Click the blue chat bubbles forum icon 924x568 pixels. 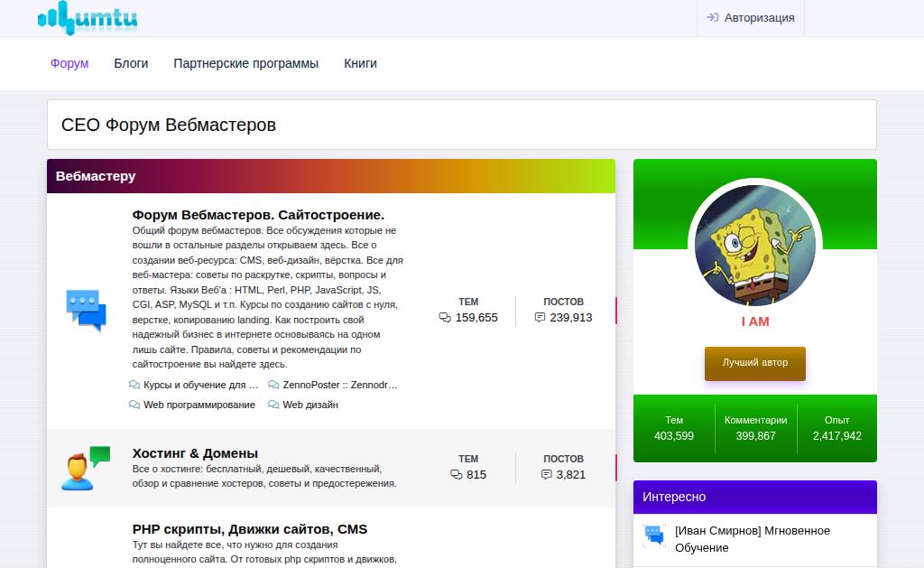(x=86, y=311)
